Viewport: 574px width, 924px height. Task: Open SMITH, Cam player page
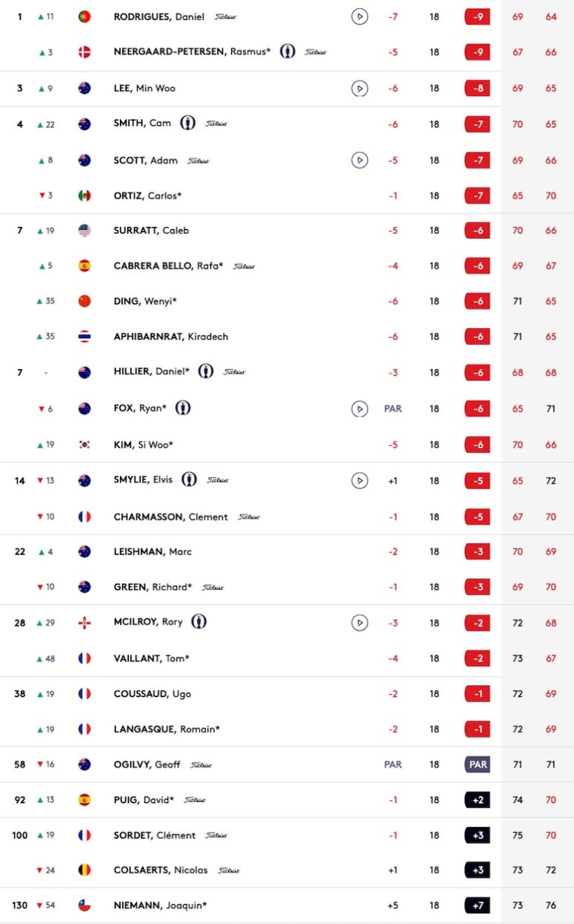pos(142,124)
